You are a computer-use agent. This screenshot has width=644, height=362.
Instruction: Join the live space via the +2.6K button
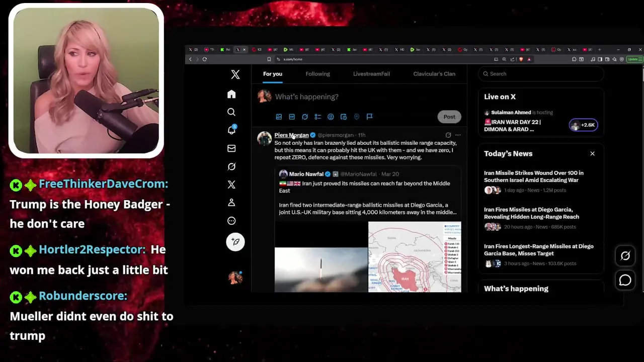coord(584,125)
